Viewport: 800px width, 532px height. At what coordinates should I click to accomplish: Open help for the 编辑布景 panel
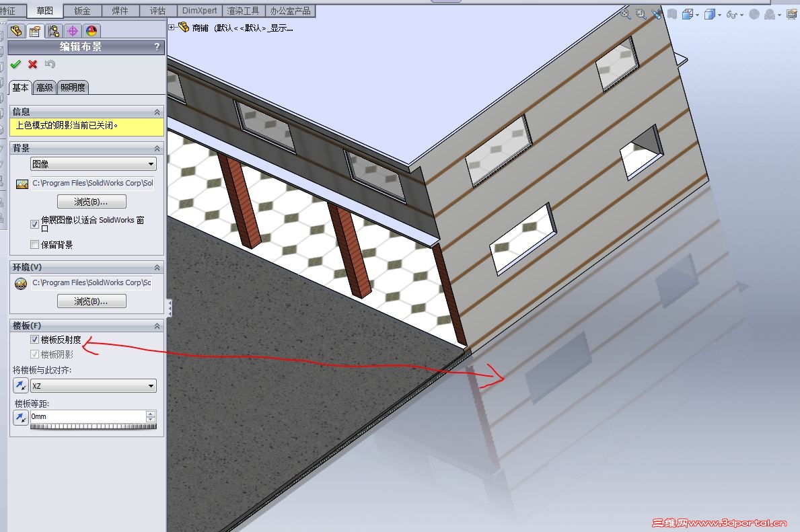157,47
